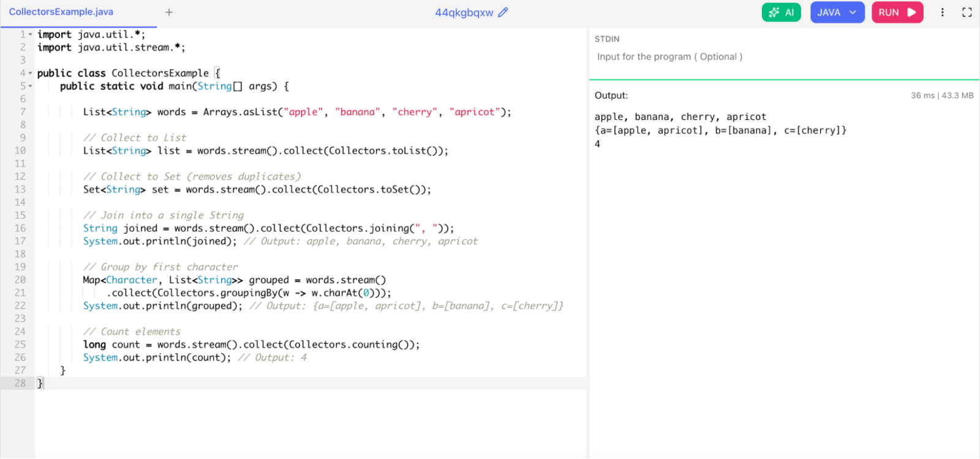
Task: Toggle fullscreen mode icon
Action: tap(967, 12)
